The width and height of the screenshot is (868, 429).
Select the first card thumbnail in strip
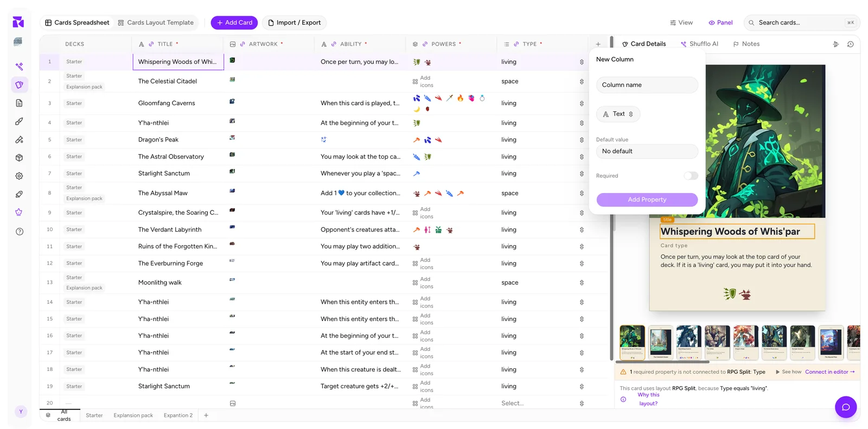[x=633, y=342]
